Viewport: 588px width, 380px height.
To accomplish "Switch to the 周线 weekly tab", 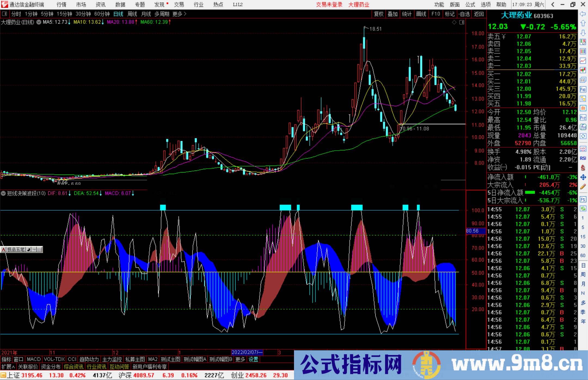I will tap(132, 14).
